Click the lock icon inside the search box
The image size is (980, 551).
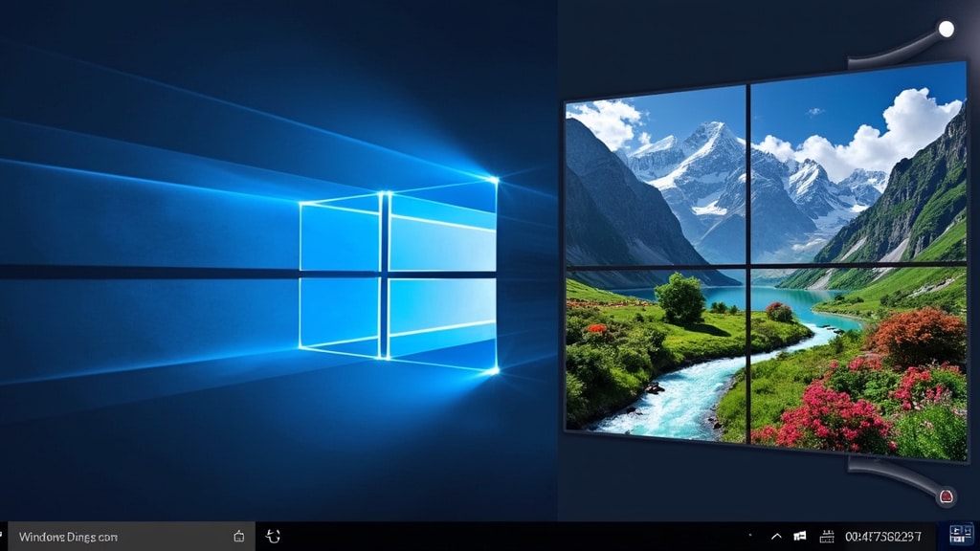(238, 536)
